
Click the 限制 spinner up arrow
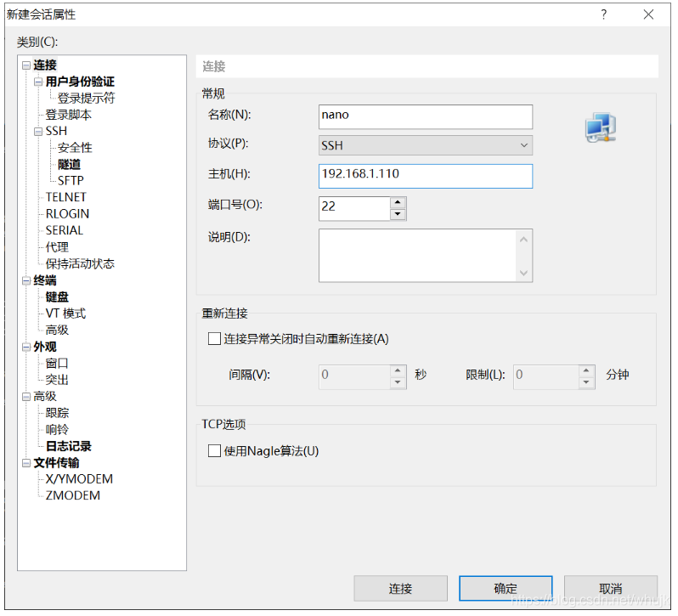point(586,370)
